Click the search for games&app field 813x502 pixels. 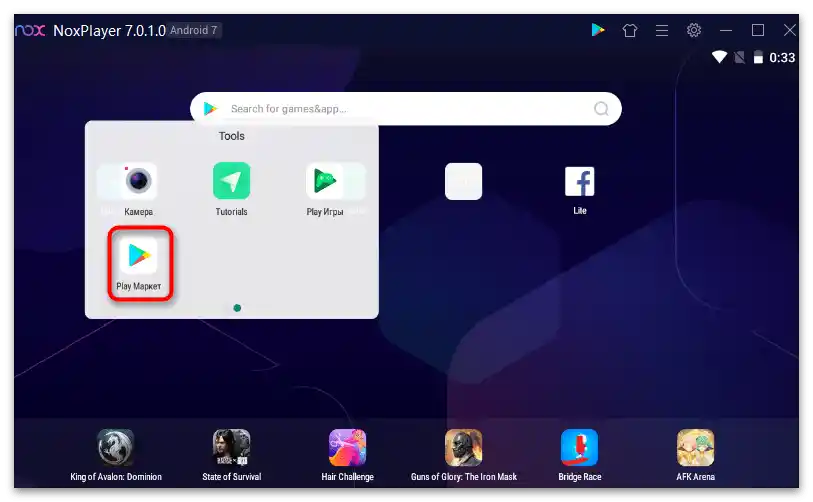click(x=405, y=109)
